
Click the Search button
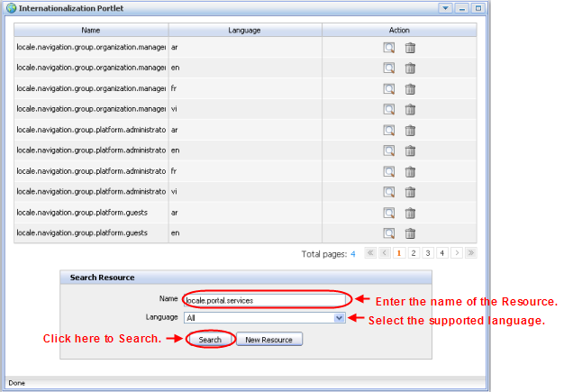pos(210,340)
